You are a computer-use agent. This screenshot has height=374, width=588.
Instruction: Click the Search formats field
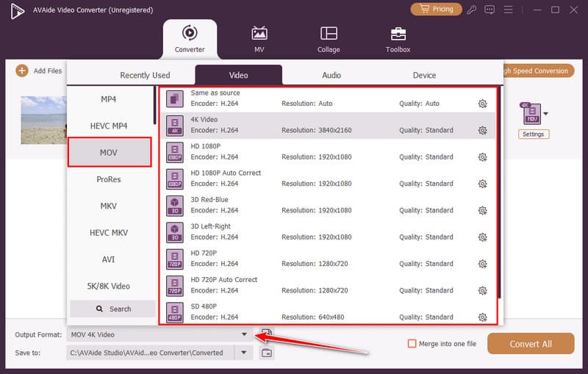112,309
